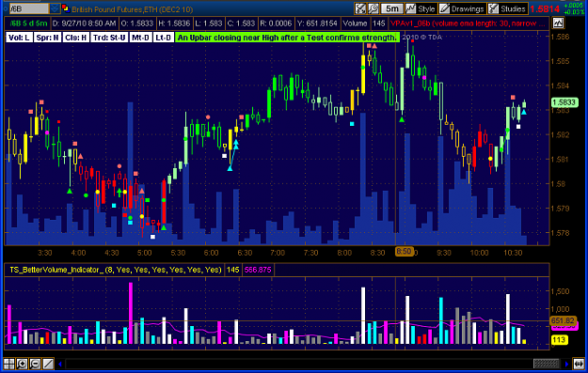This screenshot has height=373, width=588.
Task: Click the Cls: H status label
Action: pyautogui.click(x=76, y=38)
